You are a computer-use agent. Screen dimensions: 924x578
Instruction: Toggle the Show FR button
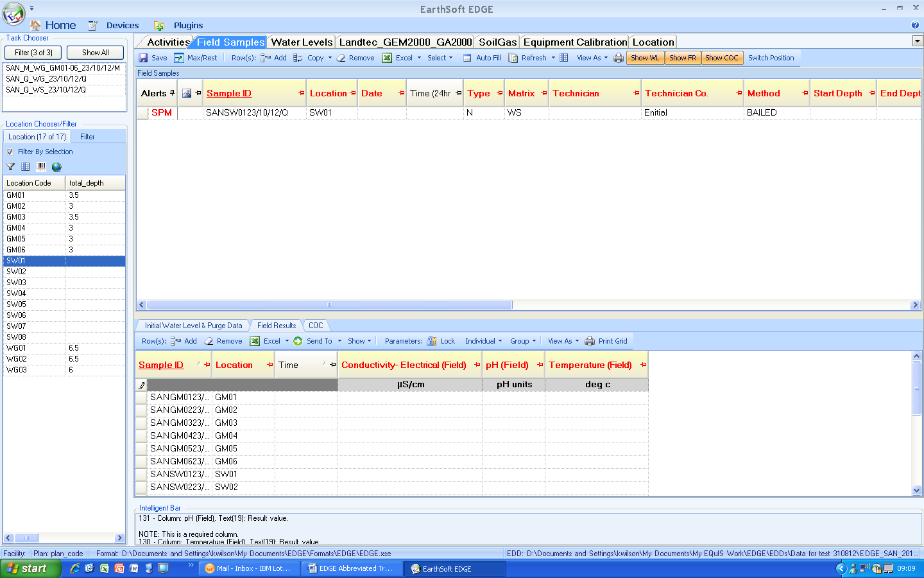tap(683, 58)
